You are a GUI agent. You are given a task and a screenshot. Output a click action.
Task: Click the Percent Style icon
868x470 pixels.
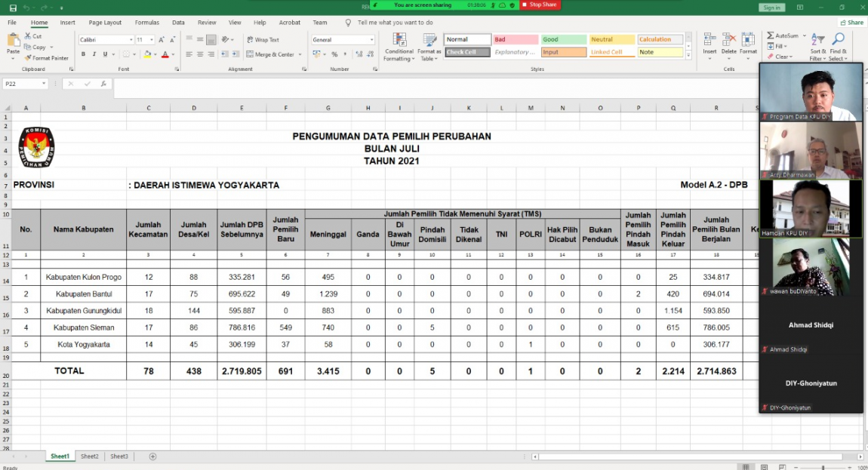click(x=334, y=54)
